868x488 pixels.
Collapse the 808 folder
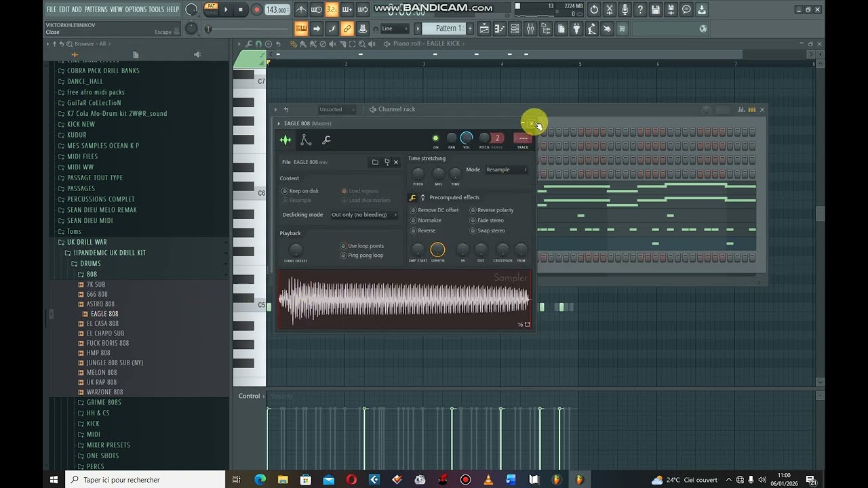(x=92, y=274)
